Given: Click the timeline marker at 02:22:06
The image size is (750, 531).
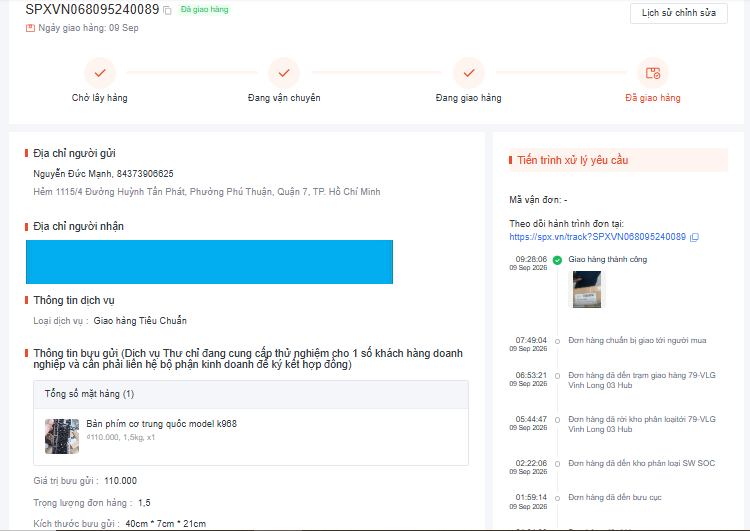Looking at the screenshot, I should 557,464.
